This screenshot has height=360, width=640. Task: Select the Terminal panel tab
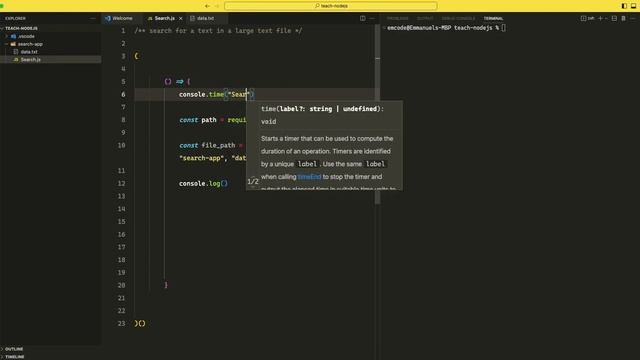493,18
